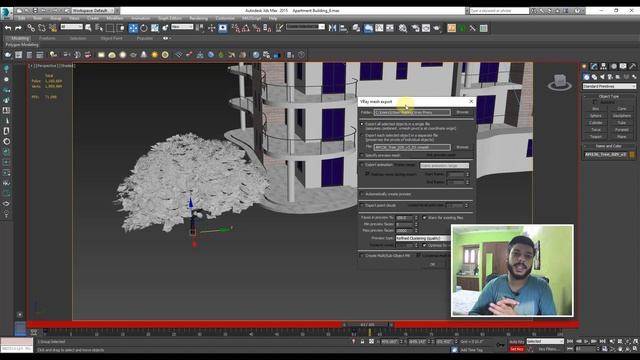This screenshot has height=360, width=640.
Task: Toggle the Auto Key button
Action: 516,342
